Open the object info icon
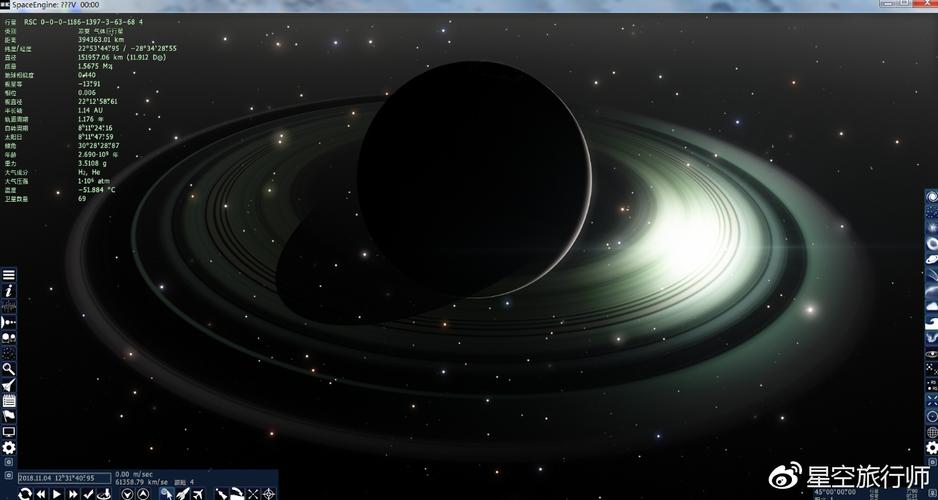The image size is (938, 500). [x=9, y=291]
